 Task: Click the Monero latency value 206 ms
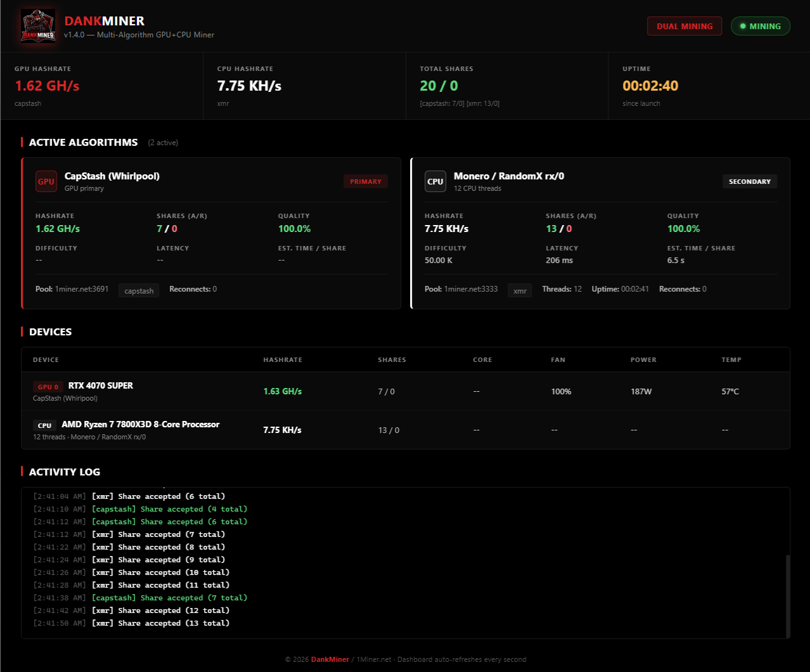(x=559, y=261)
